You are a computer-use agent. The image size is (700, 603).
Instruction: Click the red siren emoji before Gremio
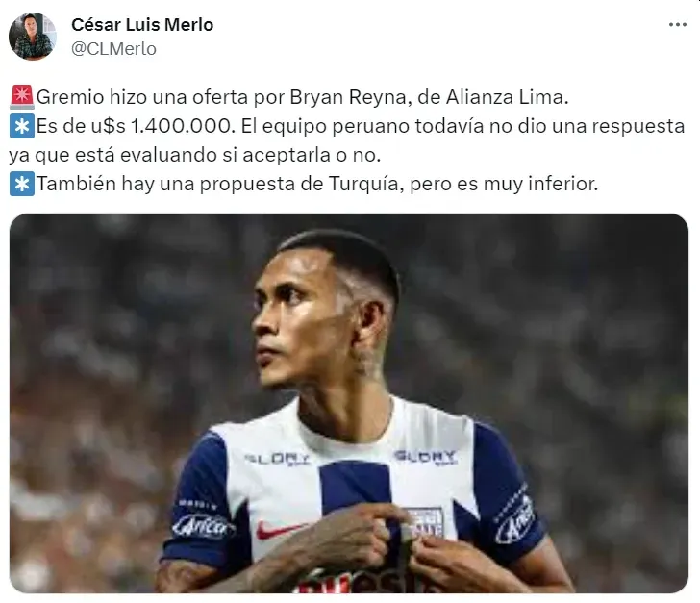[x=21, y=97]
